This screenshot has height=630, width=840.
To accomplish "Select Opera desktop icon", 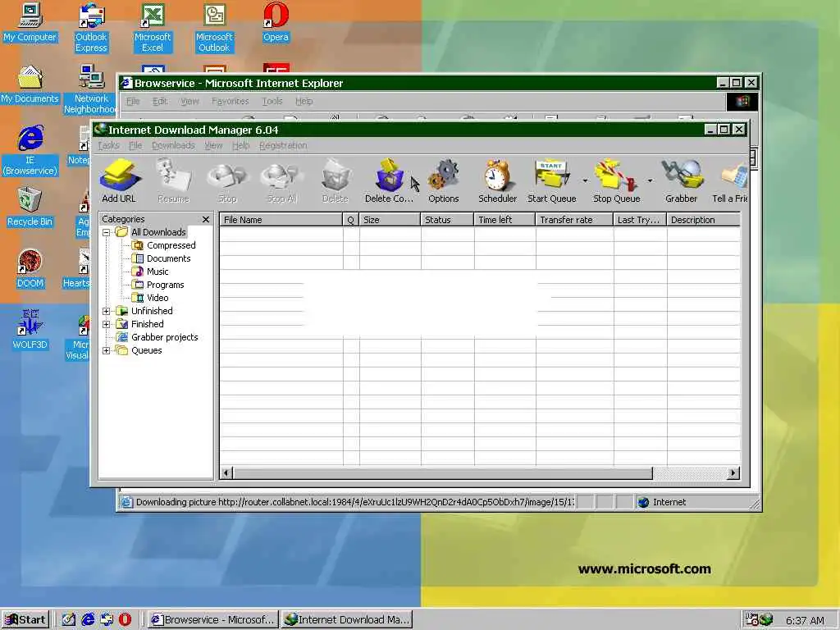I will [276, 22].
